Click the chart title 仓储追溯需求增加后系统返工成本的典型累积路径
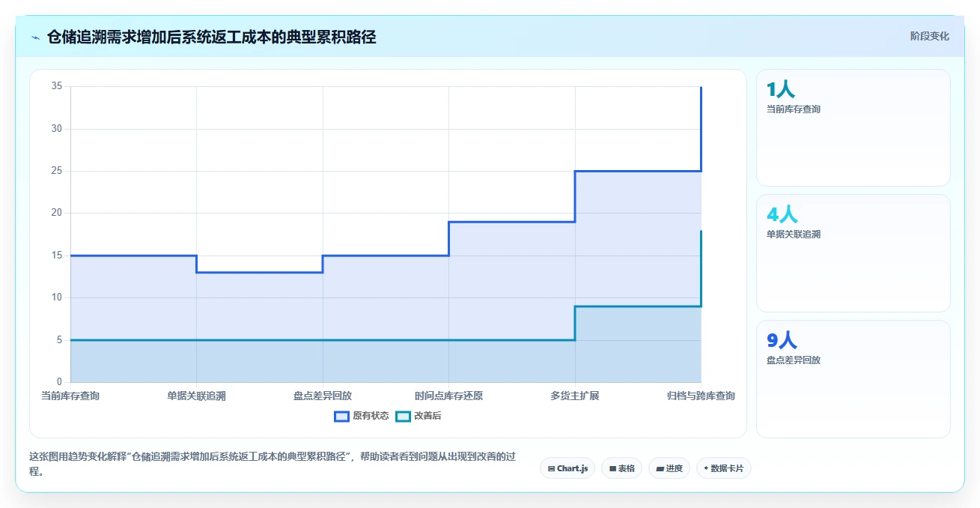The width and height of the screenshot is (980, 508). (x=211, y=37)
